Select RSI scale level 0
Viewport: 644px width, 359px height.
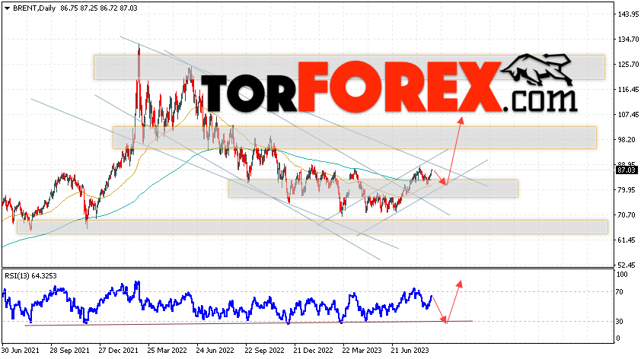619,338
